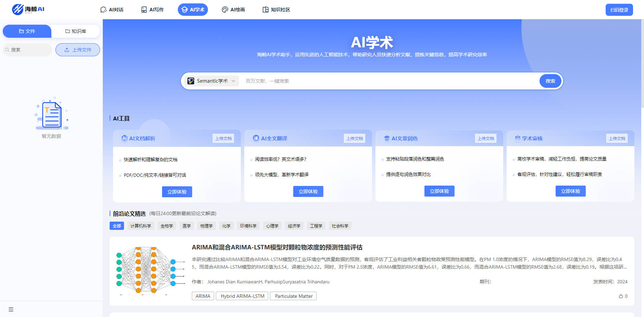This screenshot has width=644, height=317.
Task: Click 立即体验 under AI文章润色
Action: pos(439,191)
